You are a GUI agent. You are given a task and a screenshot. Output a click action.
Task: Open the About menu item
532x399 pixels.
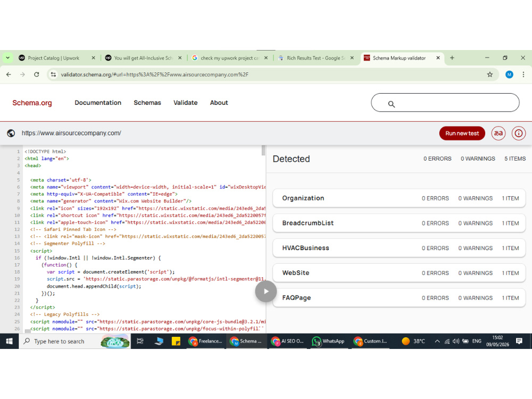(219, 103)
